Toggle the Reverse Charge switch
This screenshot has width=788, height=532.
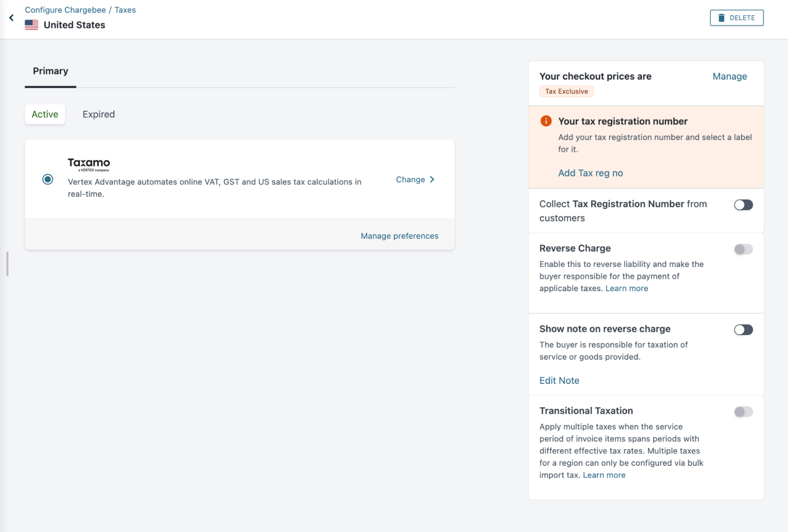pos(743,249)
